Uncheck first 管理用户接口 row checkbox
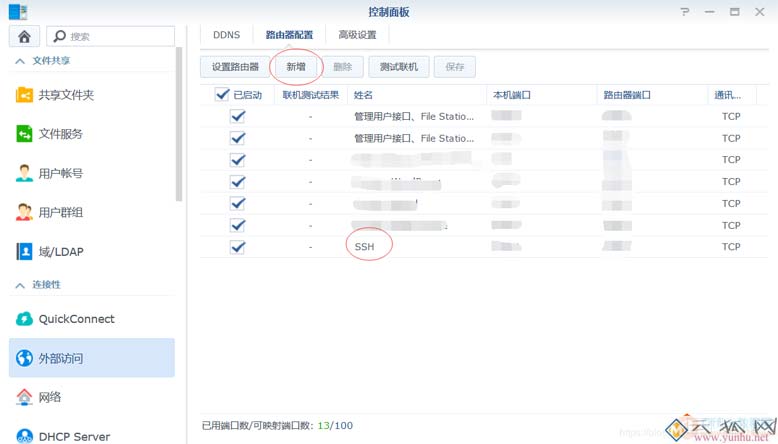Viewport: 778px width, 444px height. coord(238,116)
